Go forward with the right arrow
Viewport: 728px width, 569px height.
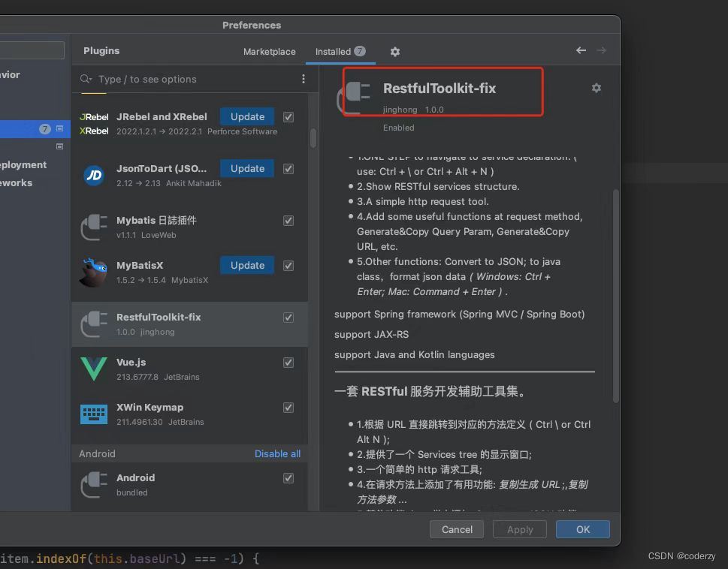(601, 50)
